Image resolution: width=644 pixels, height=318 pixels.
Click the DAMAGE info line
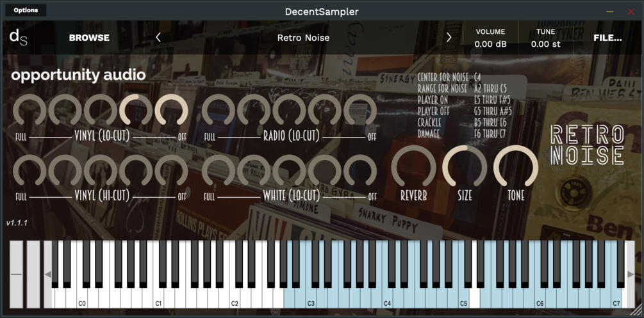coord(461,134)
